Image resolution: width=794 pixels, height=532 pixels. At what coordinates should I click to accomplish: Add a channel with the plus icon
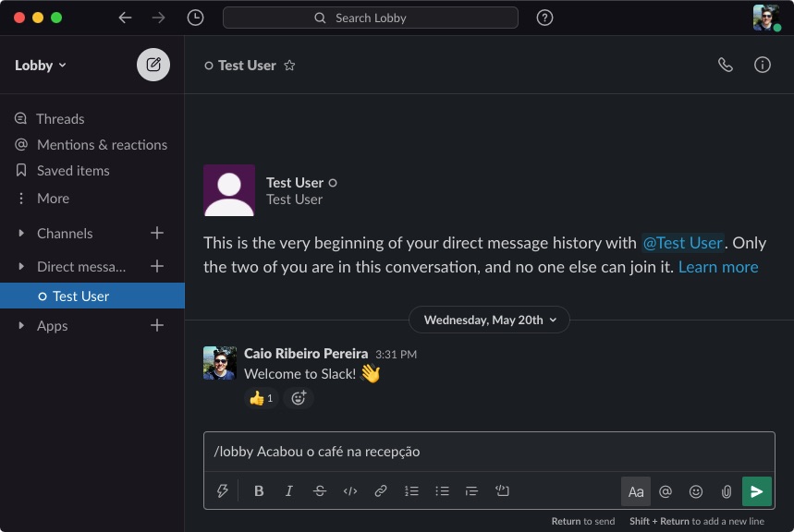(157, 233)
